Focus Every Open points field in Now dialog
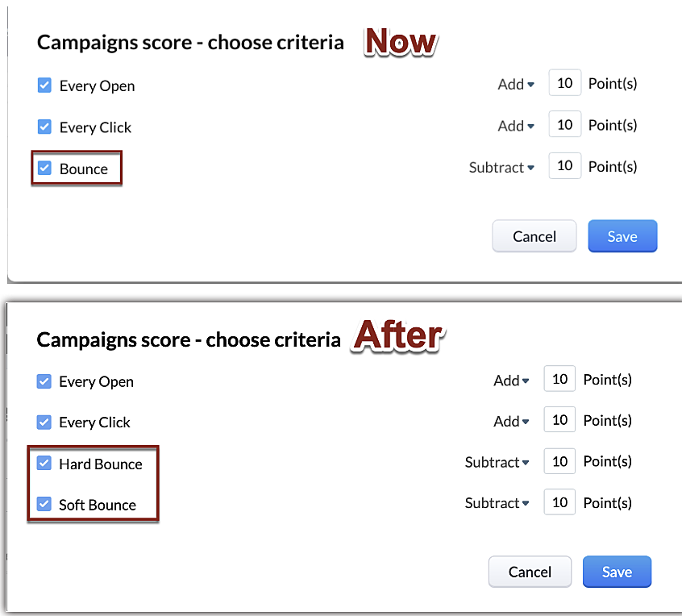This screenshot has height=616, width=682. [564, 83]
